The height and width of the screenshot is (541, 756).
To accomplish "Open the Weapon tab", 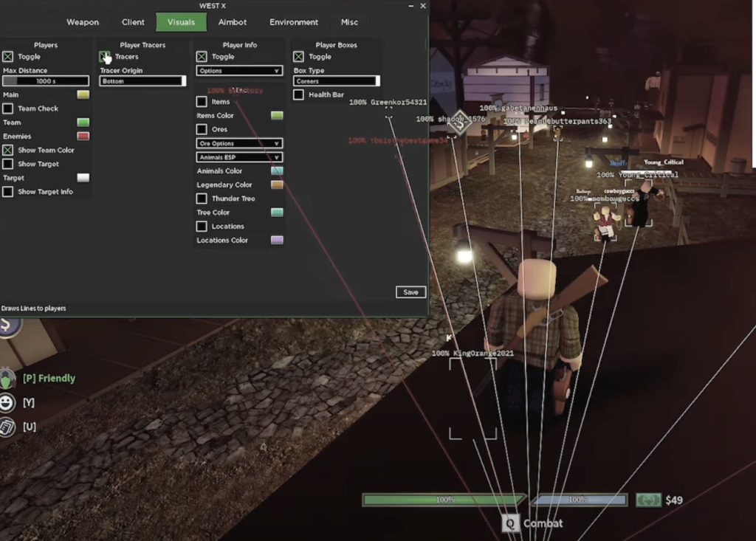I will [83, 22].
